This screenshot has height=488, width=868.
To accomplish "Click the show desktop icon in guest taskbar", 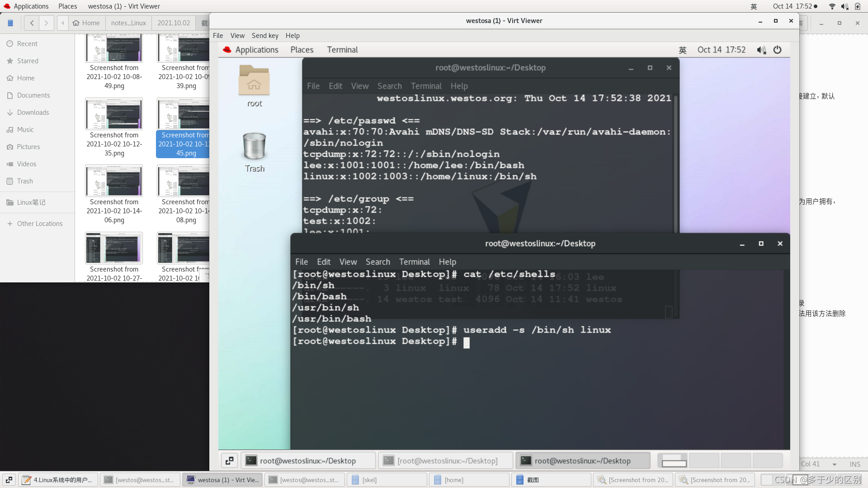I will point(229,460).
